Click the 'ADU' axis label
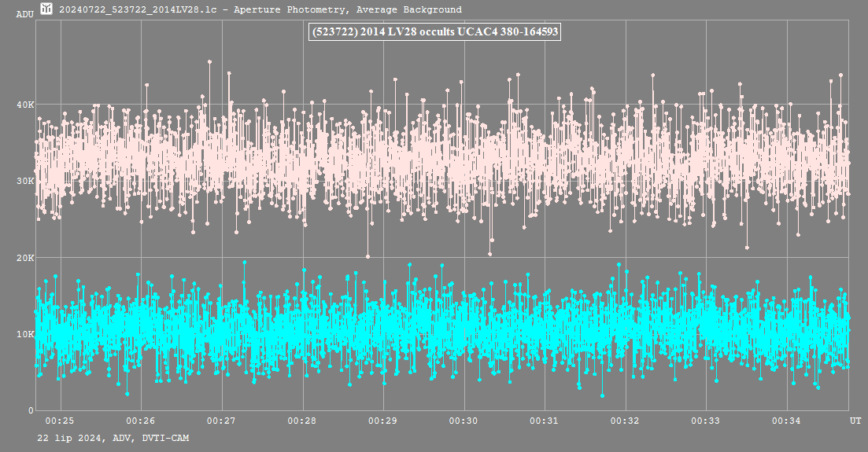The image size is (868, 452). coord(25,14)
